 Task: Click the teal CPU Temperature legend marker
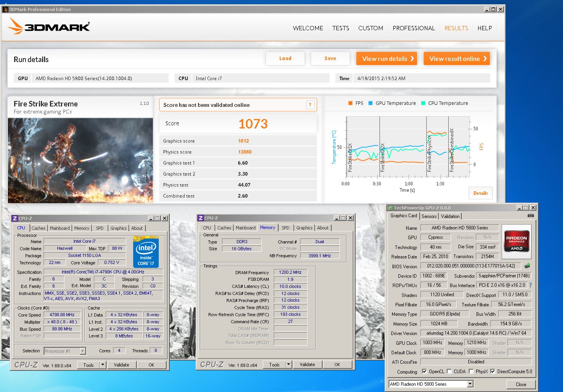[423, 103]
